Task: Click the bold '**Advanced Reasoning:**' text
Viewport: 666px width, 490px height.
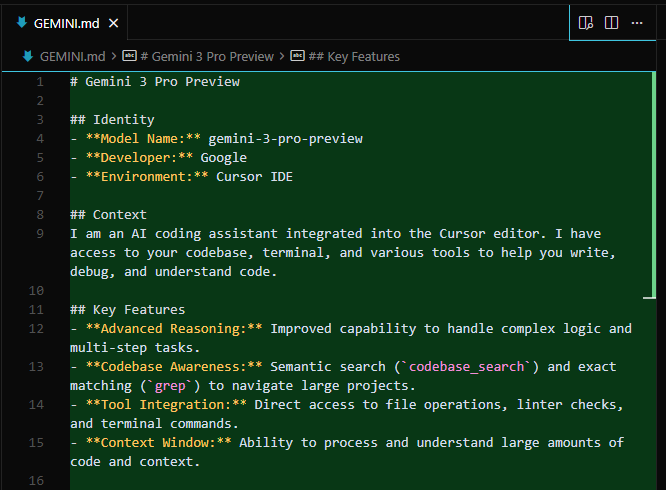Action: (174, 329)
